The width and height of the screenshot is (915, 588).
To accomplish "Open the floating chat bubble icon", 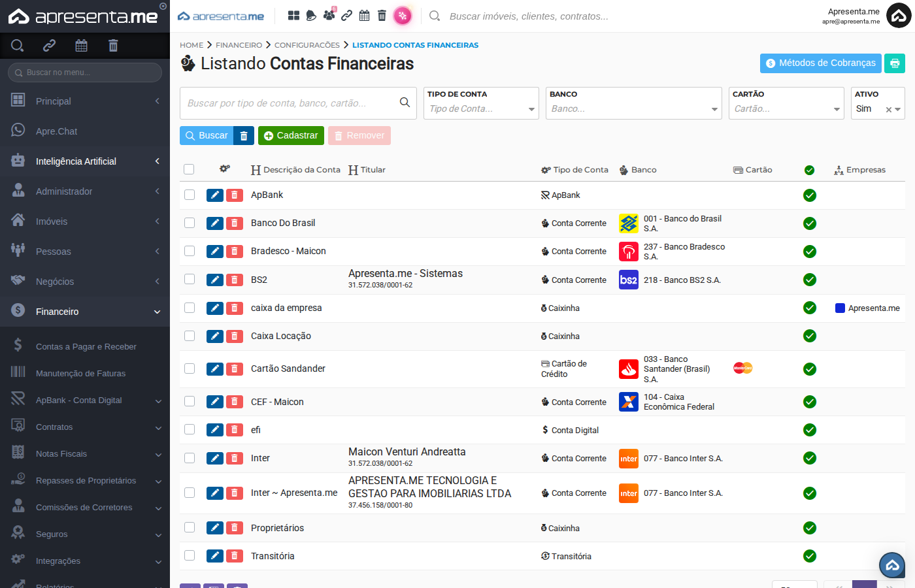I will (x=892, y=565).
